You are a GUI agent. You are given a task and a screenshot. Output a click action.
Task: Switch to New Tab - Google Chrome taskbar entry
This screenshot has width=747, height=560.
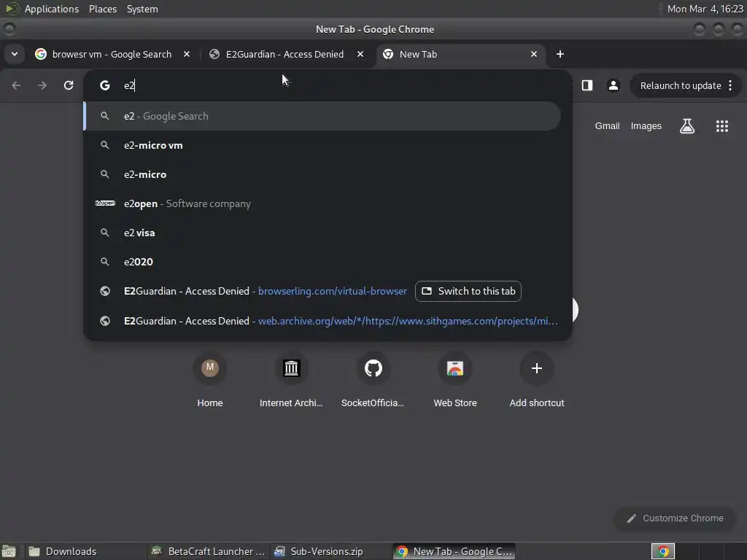coord(454,551)
